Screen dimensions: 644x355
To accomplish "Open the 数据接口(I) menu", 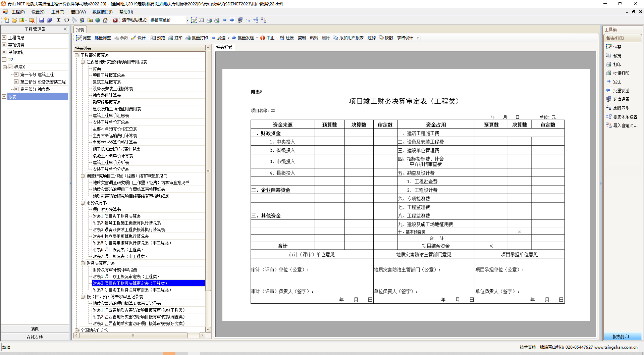I will 102,12.
